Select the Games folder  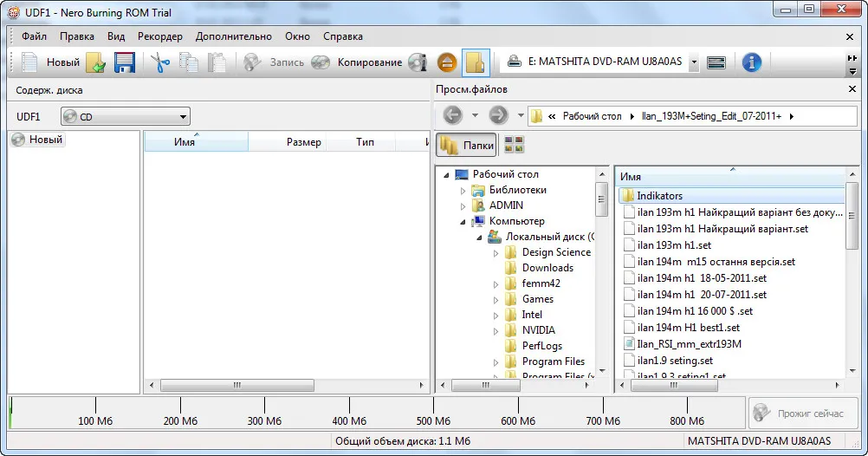(537, 298)
